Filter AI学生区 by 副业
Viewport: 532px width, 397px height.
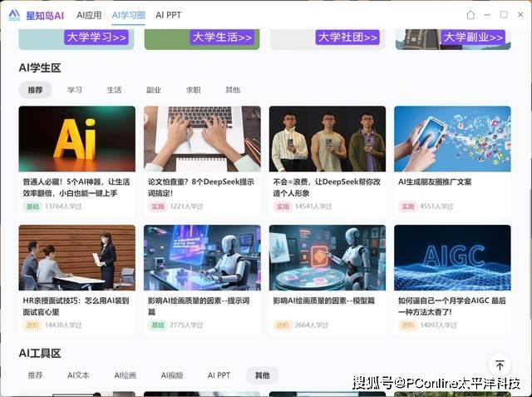(154, 90)
